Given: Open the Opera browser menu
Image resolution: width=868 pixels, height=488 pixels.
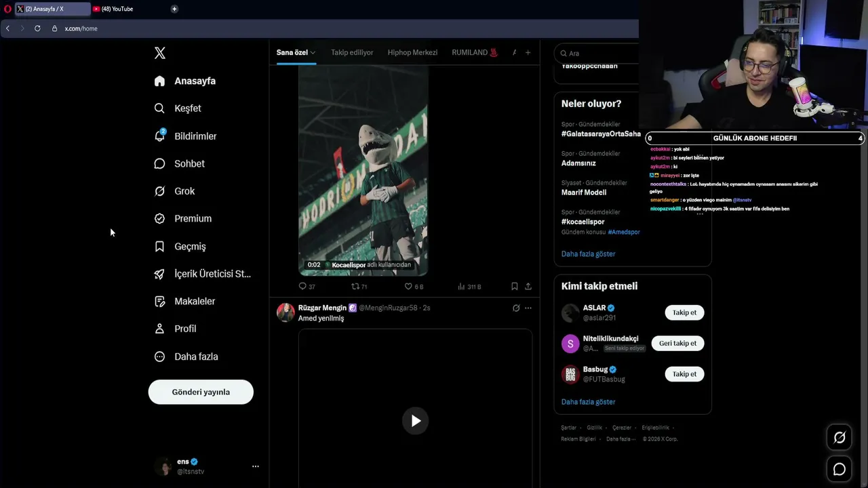Looking at the screenshot, I should click(7, 9).
